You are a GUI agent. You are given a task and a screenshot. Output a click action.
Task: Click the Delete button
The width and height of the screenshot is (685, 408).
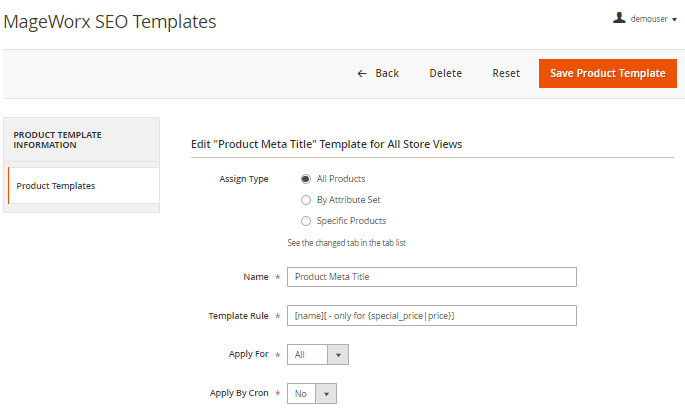pos(445,73)
